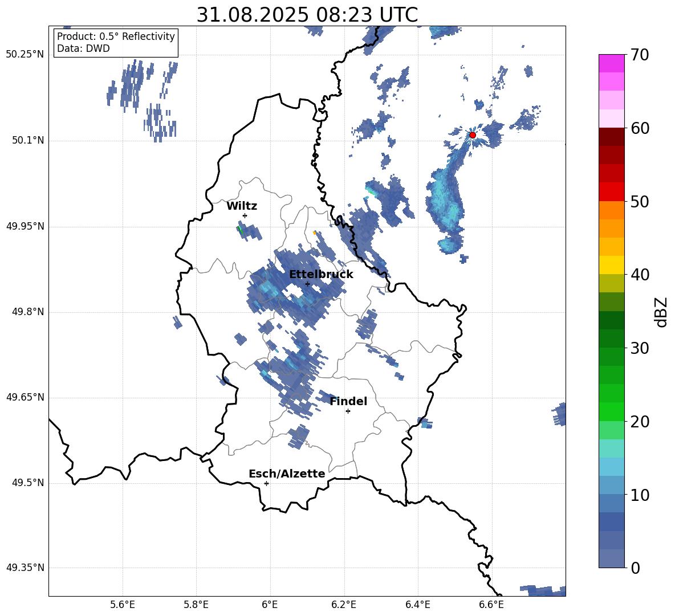
Task: Click the 40 value on colorbar
Action: click(x=640, y=275)
